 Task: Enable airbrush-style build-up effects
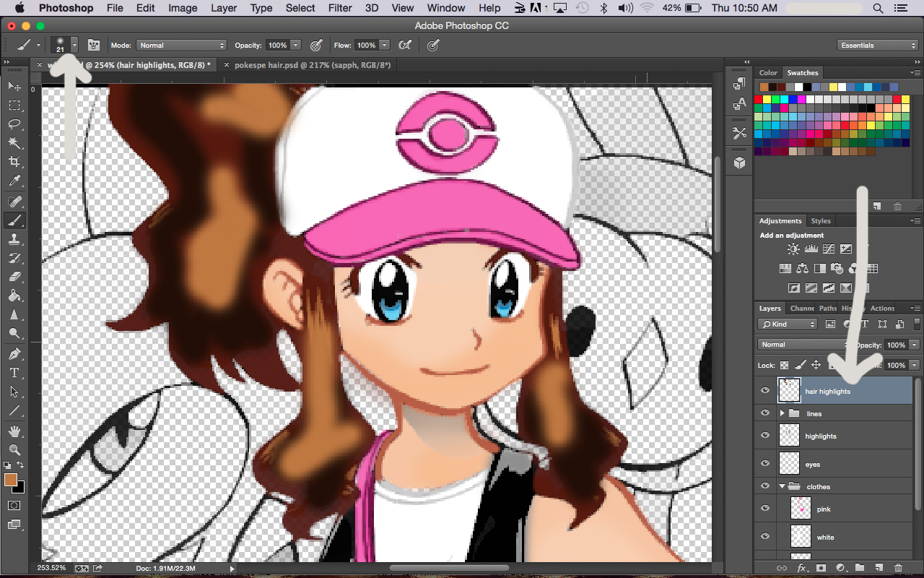405,45
